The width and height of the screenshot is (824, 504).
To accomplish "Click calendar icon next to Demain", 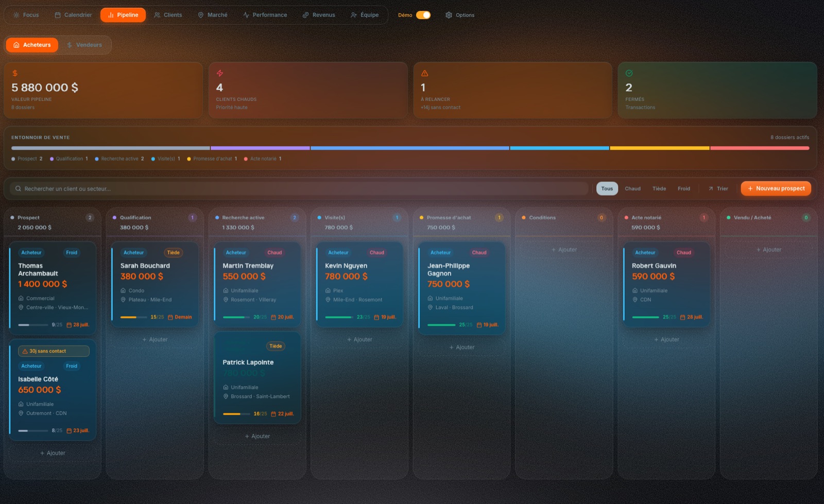I will click(x=170, y=317).
